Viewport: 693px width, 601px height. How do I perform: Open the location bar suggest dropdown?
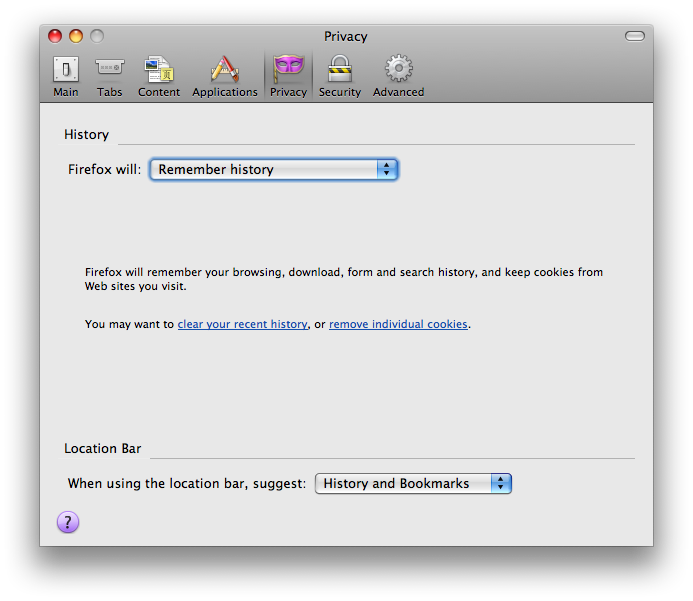click(413, 483)
